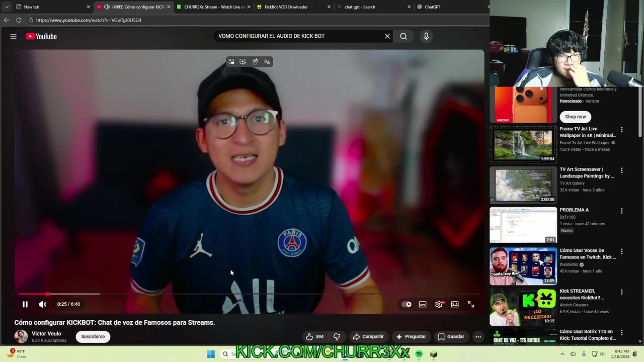Open the weather widget on taskbar

pyautogui.click(x=16, y=354)
